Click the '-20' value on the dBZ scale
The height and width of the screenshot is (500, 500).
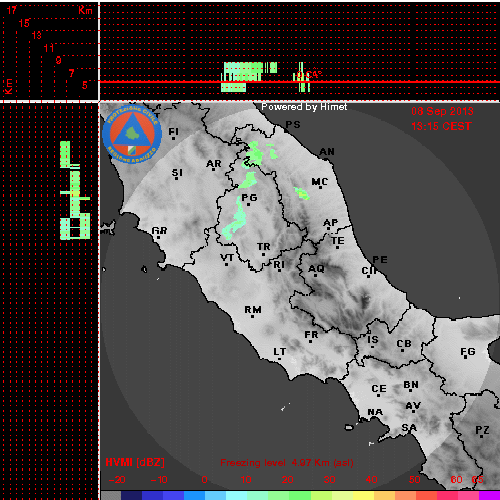tap(117, 480)
